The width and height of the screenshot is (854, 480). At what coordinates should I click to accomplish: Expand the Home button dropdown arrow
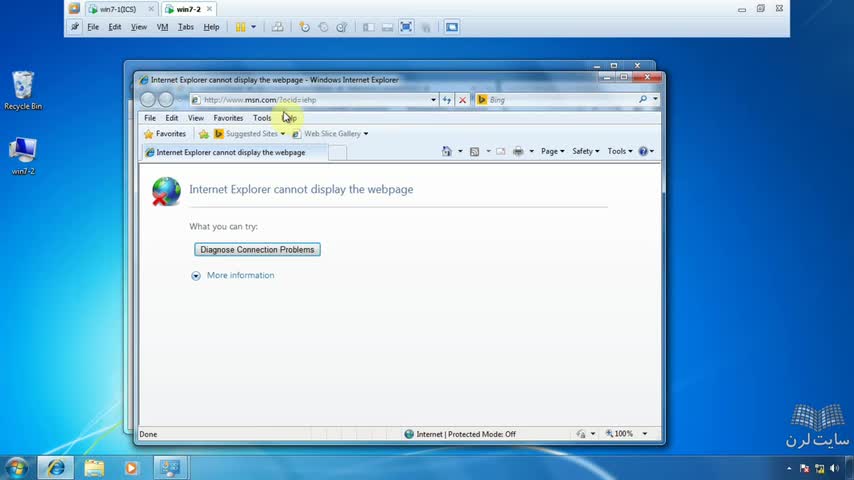click(x=460, y=151)
